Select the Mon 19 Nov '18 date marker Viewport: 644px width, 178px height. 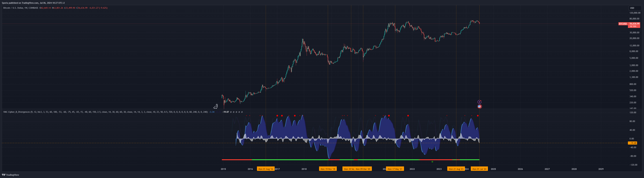[x=328, y=169]
